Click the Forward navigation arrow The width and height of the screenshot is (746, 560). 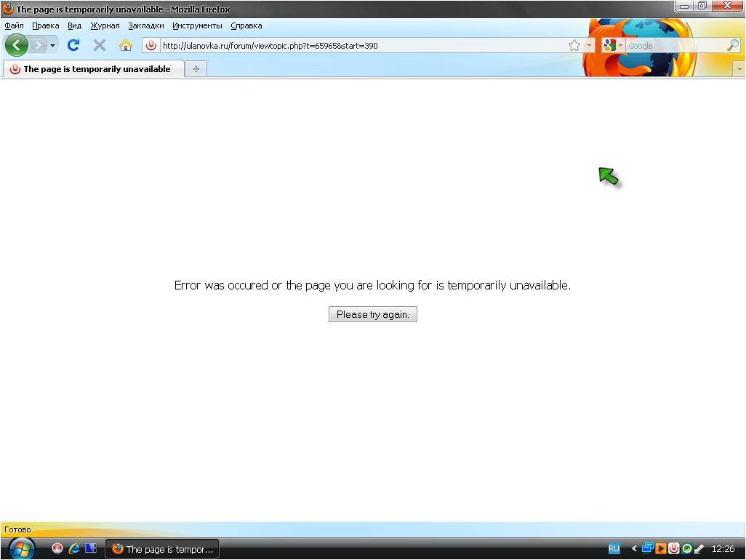pyautogui.click(x=38, y=46)
